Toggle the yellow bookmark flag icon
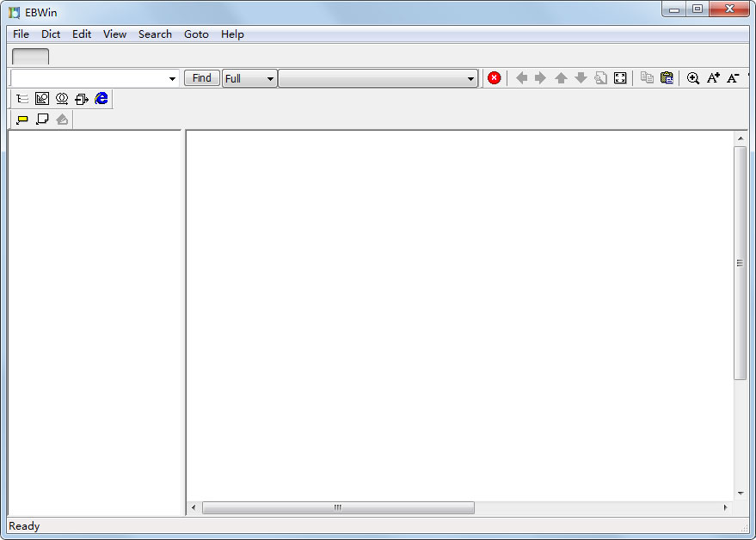756x540 pixels. pyautogui.click(x=22, y=119)
